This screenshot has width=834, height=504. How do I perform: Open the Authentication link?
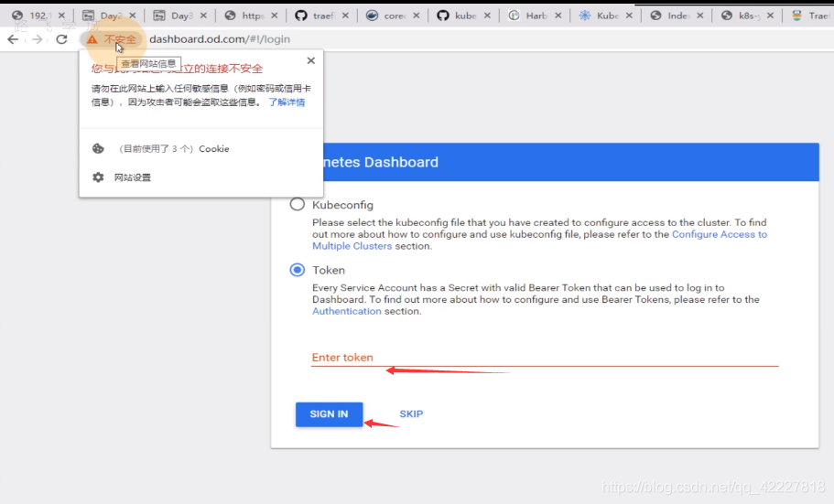347,312
